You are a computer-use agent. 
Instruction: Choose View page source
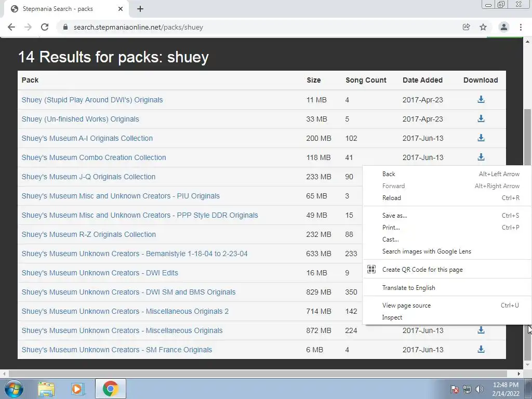coord(447,305)
